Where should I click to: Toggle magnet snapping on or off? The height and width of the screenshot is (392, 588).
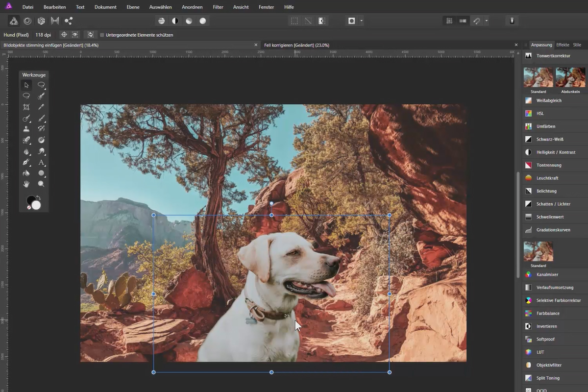(x=477, y=21)
